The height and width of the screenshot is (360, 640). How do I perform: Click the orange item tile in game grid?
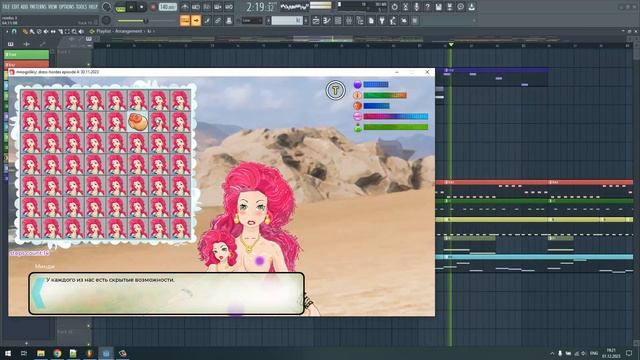(138, 122)
